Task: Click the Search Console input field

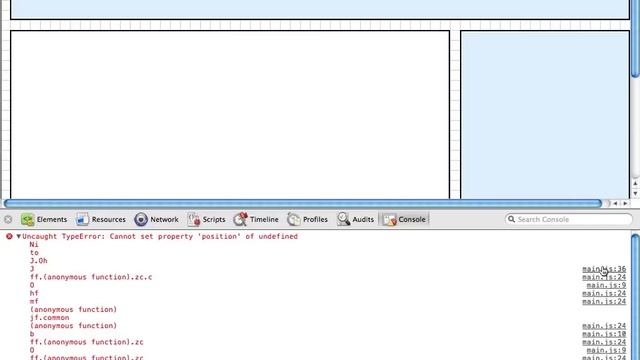Action: (x=569, y=220)
